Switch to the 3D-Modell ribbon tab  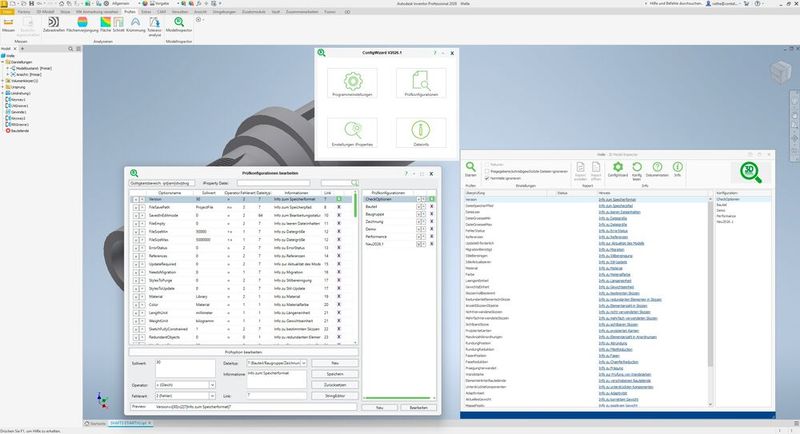(x=45, y=11)
